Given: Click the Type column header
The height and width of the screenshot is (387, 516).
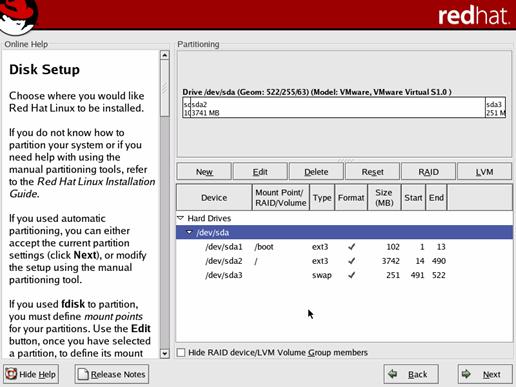Looking at the screenshot, I should 322,198.
